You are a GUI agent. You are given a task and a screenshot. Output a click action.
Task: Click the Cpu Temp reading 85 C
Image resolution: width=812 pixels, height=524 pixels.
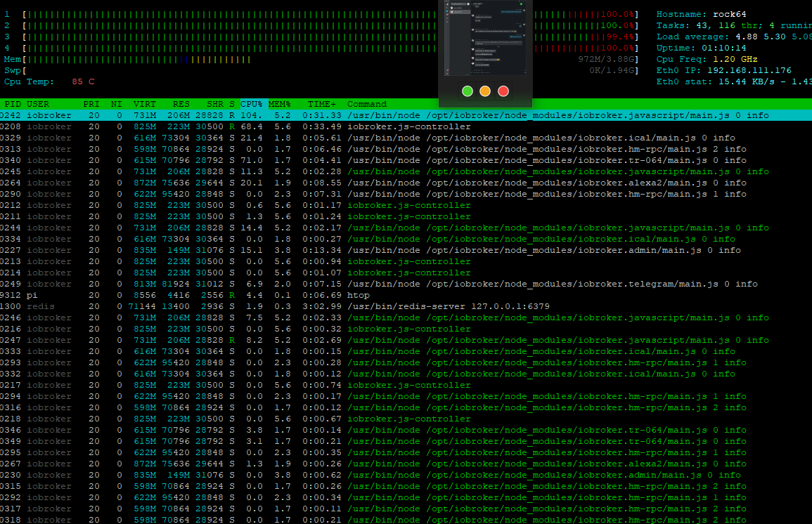pyautogui.click(x=84, y=81)
